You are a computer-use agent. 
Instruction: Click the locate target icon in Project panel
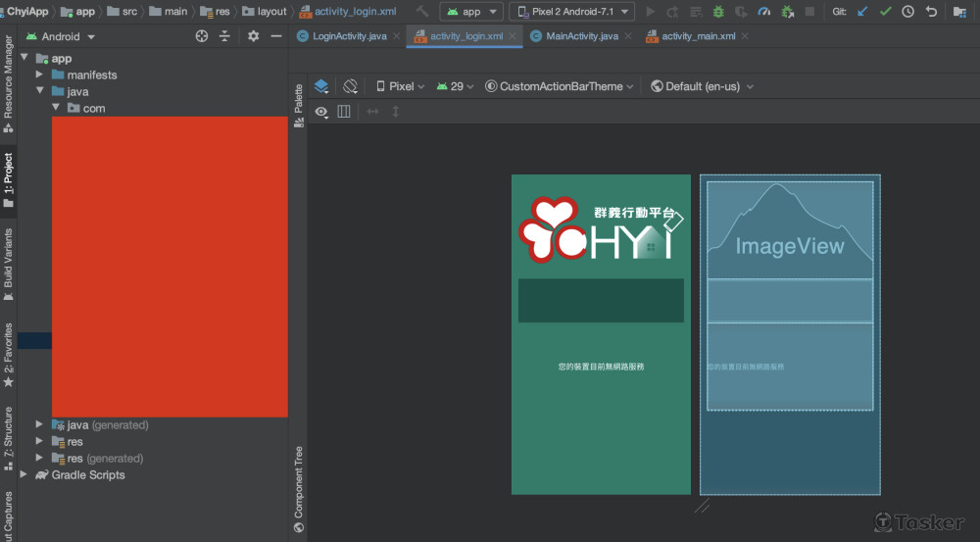(202, 36)
